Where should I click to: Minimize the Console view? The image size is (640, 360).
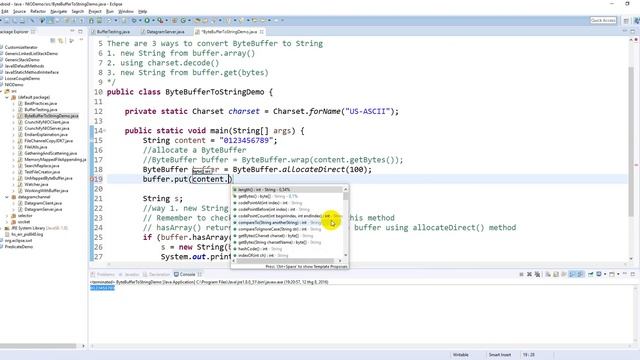click(625, 274)
